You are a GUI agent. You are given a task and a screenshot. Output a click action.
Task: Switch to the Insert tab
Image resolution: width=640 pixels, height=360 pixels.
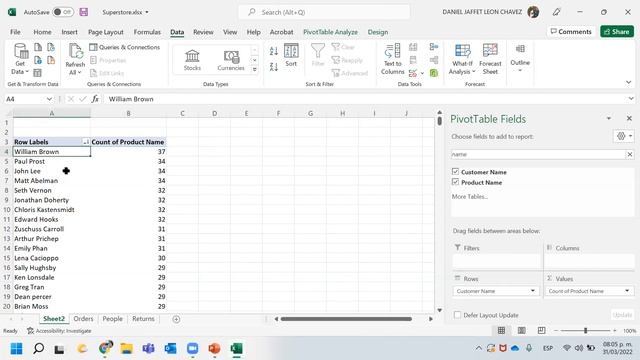tap(69, 32)
